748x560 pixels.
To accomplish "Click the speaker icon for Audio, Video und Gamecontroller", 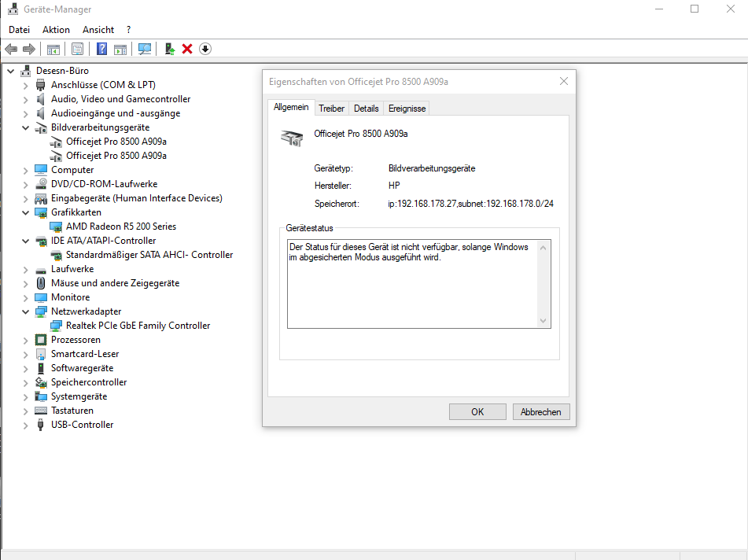I will (41, 99).
